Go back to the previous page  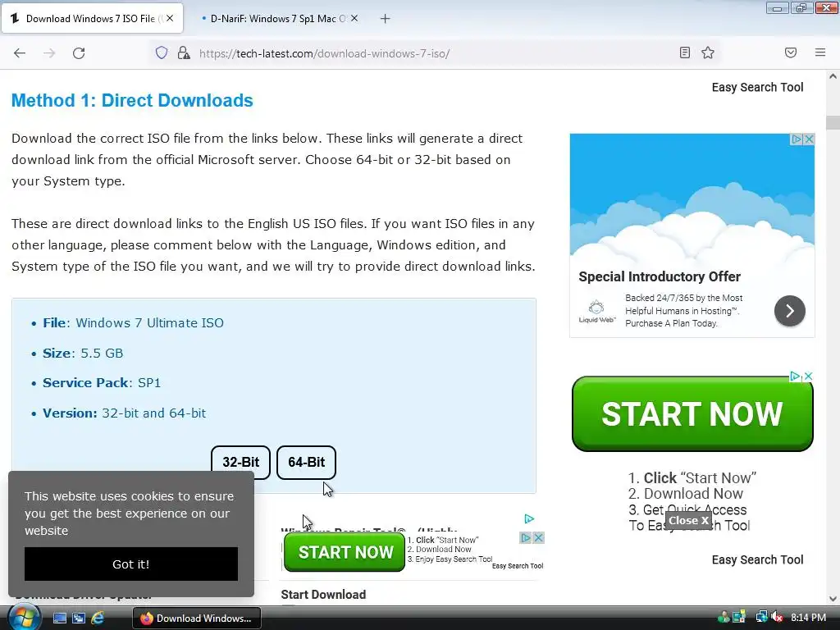coord(20,53)
